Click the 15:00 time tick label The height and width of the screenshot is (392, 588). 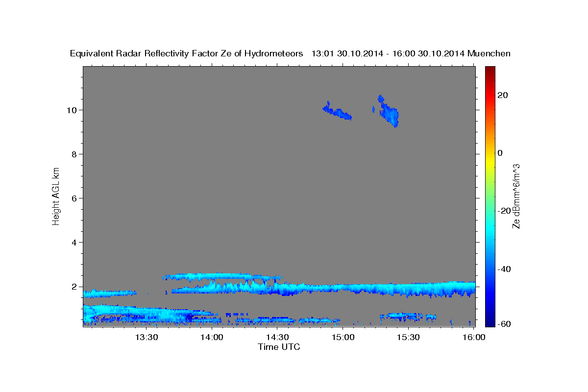343,337
